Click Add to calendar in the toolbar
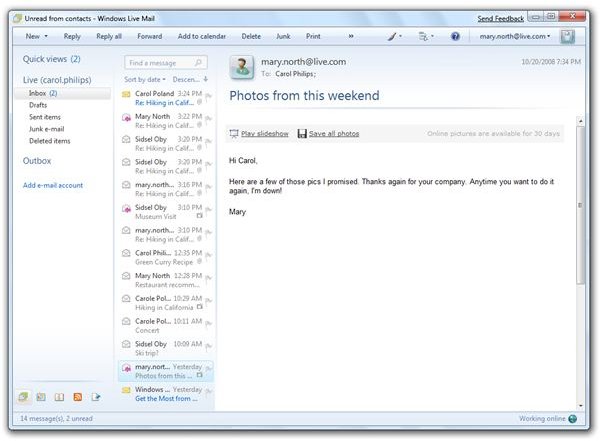The width and height of the screenshot is (600, 441). pyautogui.click(x=202, y=36)
